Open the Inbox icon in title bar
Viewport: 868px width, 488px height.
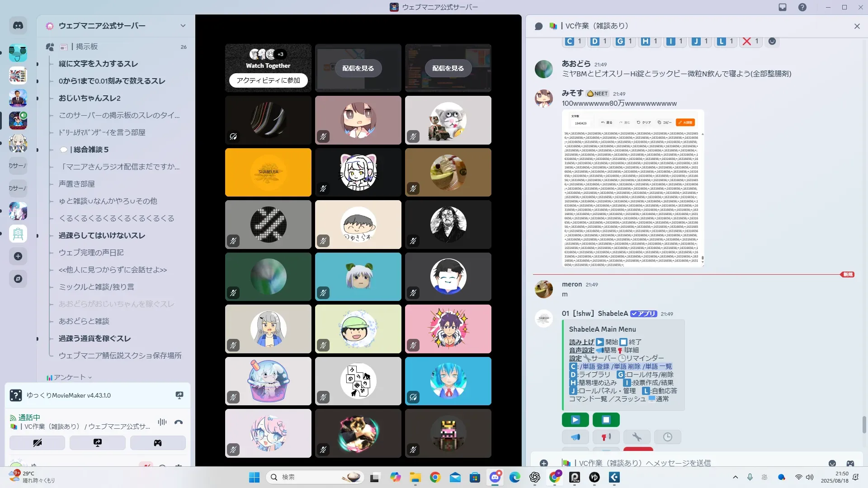(x=783, y=7)
